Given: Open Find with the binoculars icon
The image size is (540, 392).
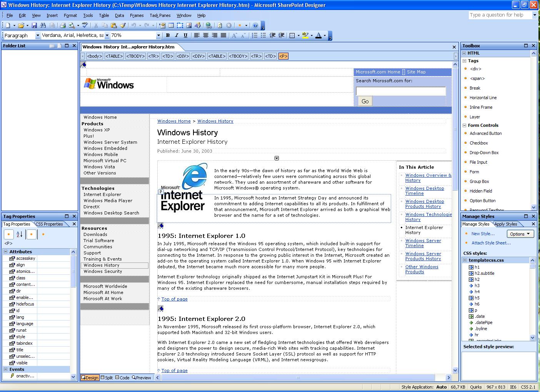Looking at the screenshot, I should [43, 25].
